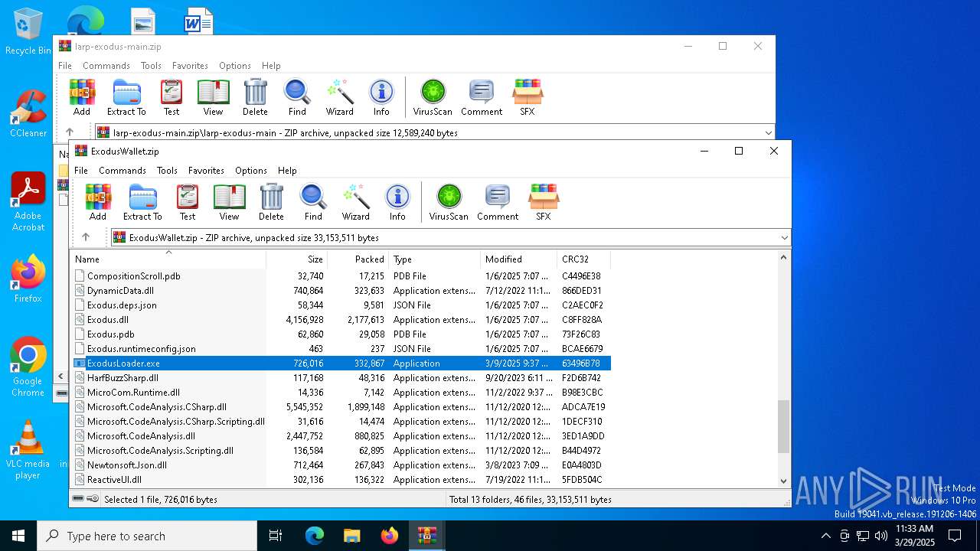Sort by Type column header

coord(434,259)
